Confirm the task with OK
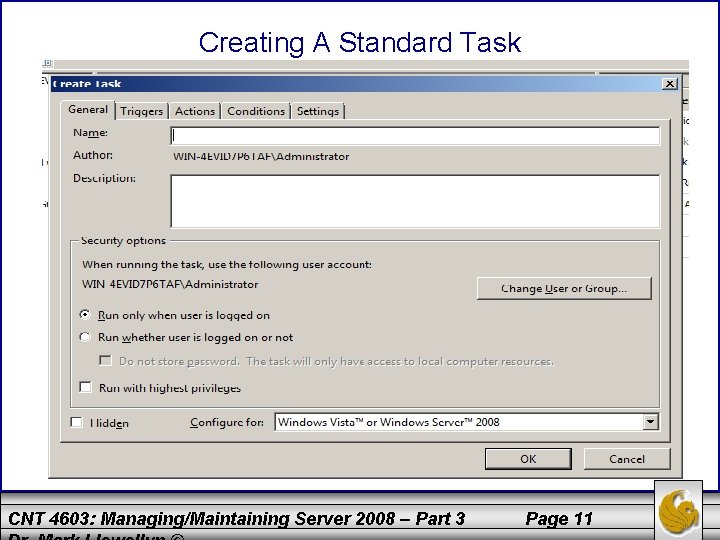This screenshot has height=540, width=720. (x=528, y=459)
